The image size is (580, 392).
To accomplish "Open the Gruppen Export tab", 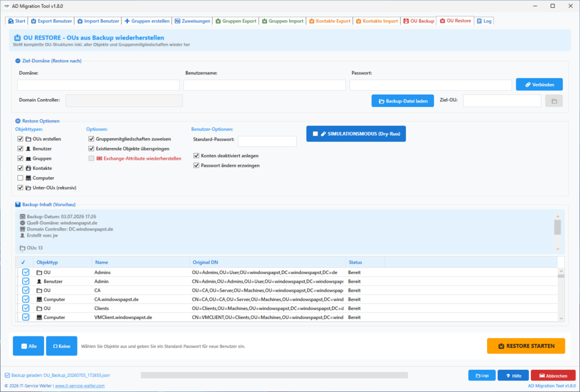I will (x=236, y=21).
